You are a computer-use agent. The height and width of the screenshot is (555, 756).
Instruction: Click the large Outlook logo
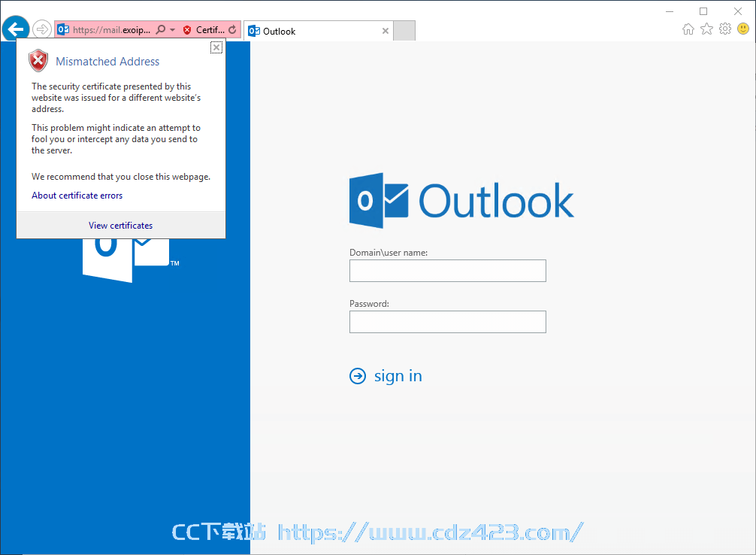click(x=461, y=201)
